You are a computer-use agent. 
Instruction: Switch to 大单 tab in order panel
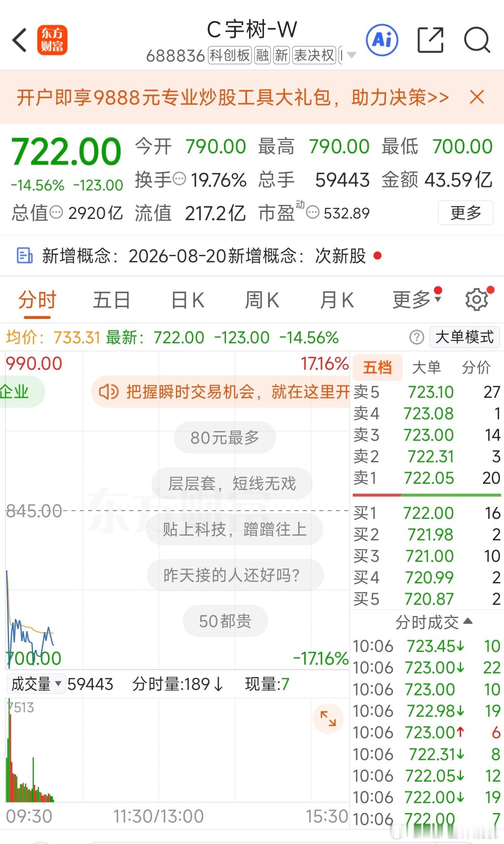click(426, 367)
